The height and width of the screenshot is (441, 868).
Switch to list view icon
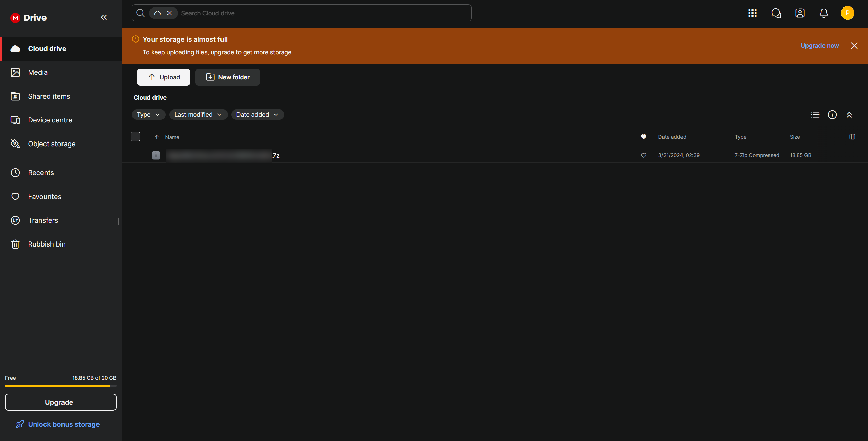(x=815, y=115)
